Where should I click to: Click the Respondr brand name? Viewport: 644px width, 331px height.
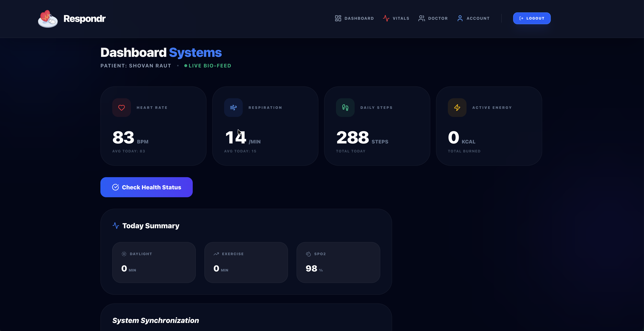[84, 19]
